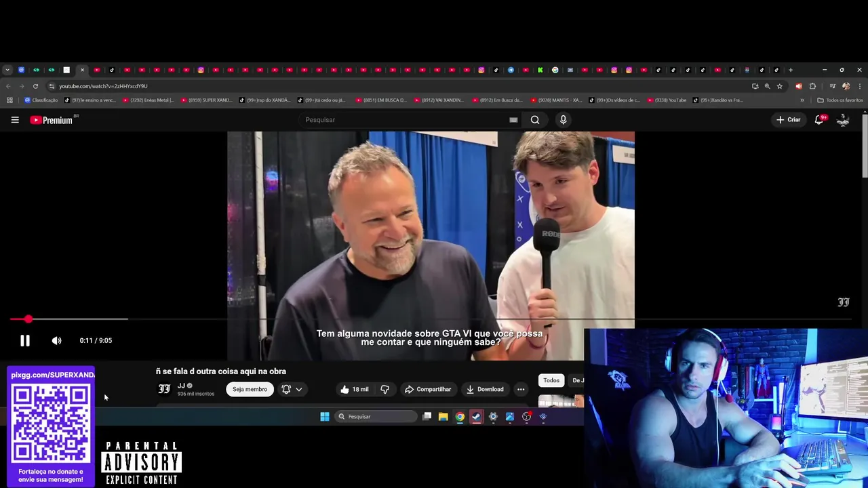Open the '(9078) MANTIS - XA...' bookmark

(557, 100)
